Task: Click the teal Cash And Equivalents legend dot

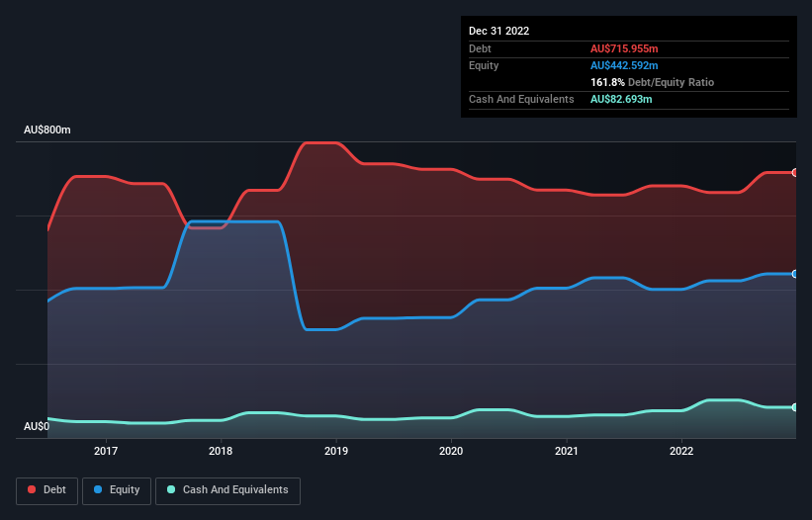Action: (x=171, y=489)
